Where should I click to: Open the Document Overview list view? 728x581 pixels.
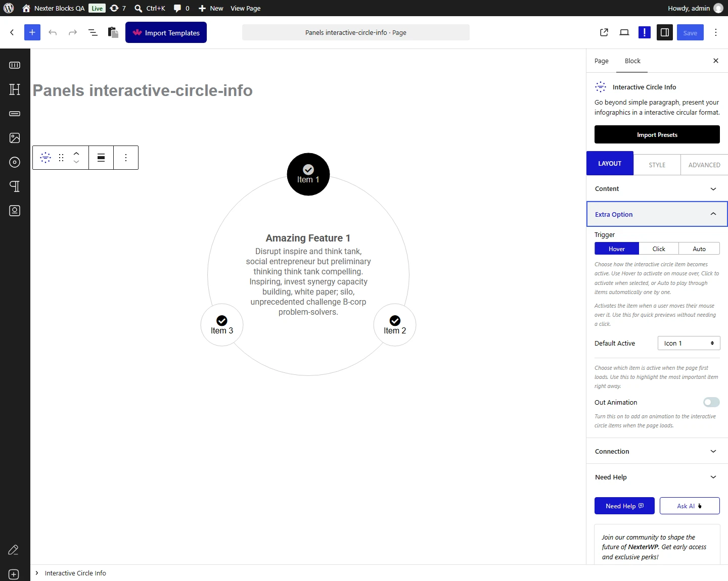tap(93, 32)
